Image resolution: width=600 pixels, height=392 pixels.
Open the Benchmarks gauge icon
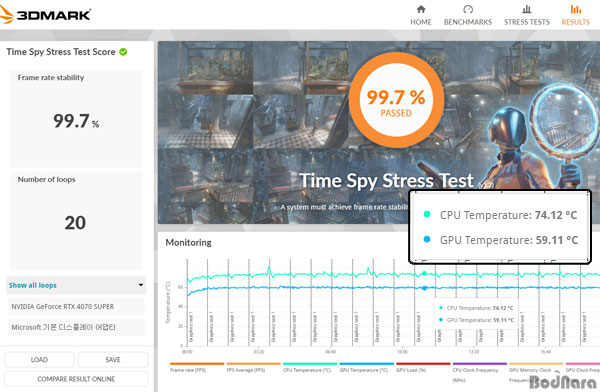click(x=468, y=9)
